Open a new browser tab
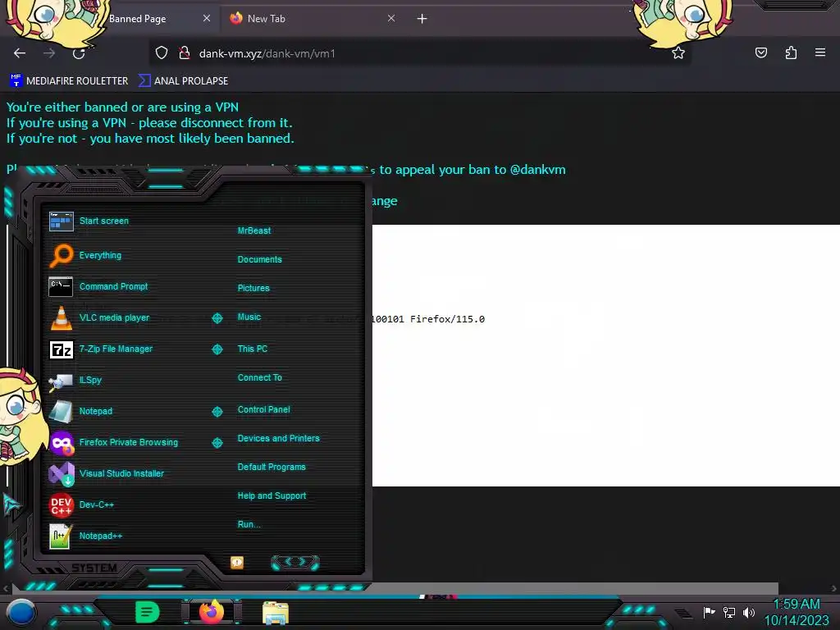840x630 pixels. click(x=422, y=19)
